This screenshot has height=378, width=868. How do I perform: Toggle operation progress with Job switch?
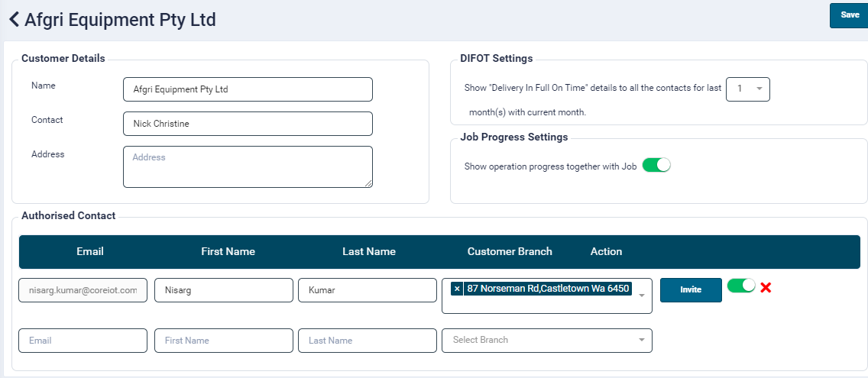(x=656, y=165)
